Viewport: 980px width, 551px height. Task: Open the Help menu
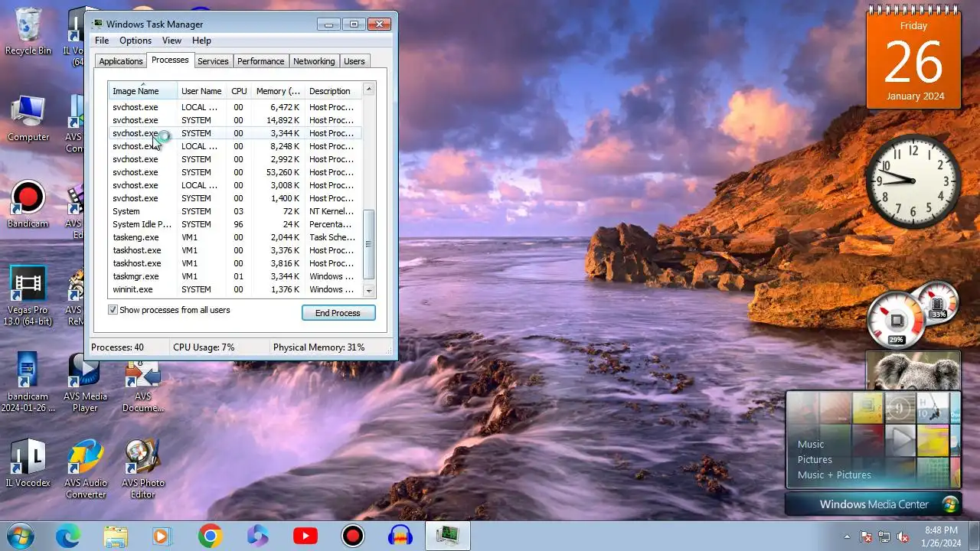201,41
